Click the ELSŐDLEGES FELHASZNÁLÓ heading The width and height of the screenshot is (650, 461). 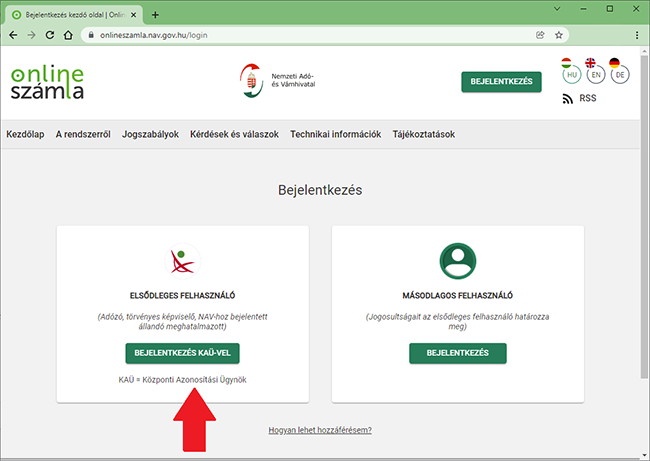[182, 296]
